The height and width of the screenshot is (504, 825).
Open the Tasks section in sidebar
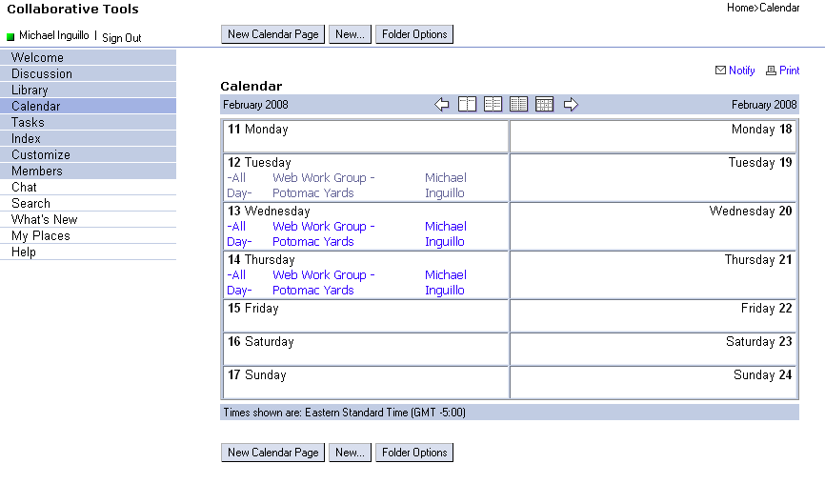point(28,123)
